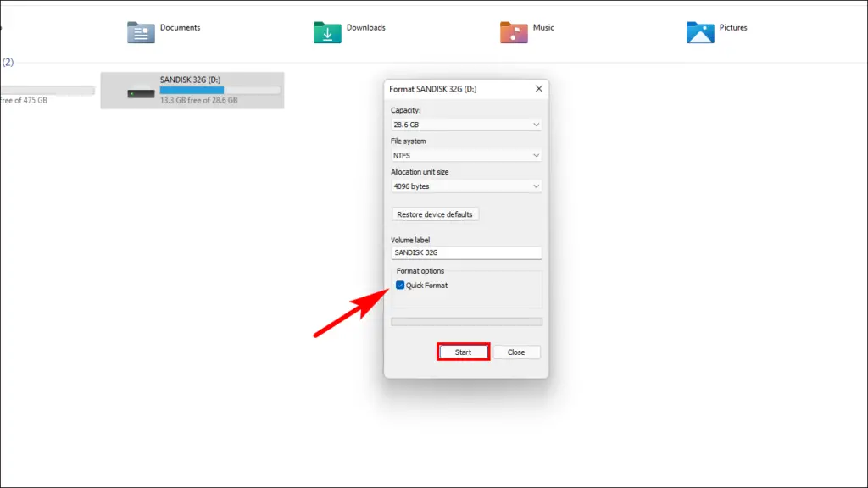This screenshot has height=488, width=868.
Task: Click the Music folder label
Action: click(x=543, y=27)
